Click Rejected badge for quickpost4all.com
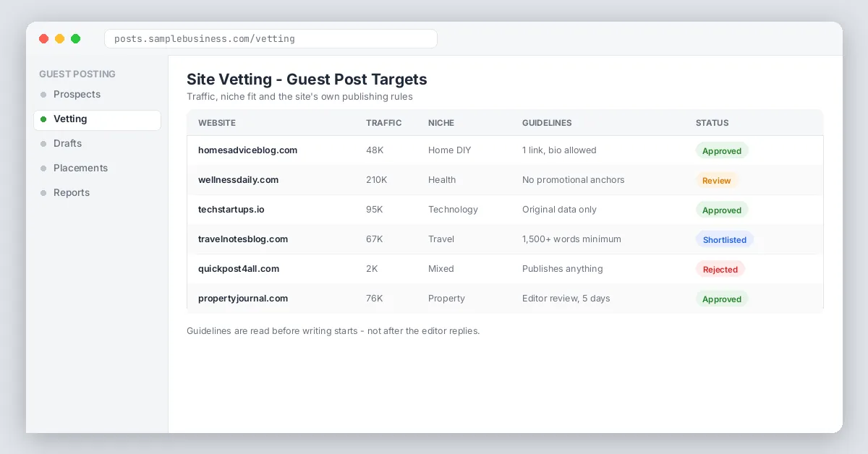 click(x=720, y=270)
